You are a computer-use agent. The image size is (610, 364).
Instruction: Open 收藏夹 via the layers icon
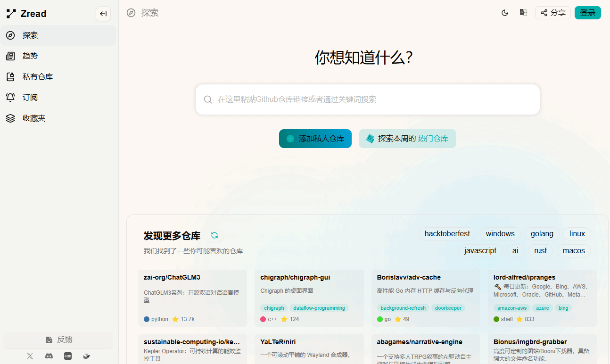click(10, 118)
